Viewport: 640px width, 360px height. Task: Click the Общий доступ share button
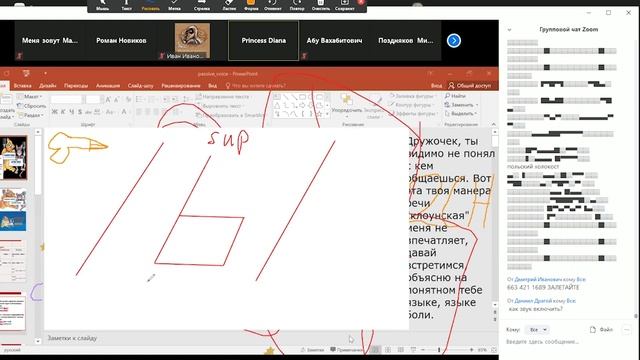click(x=469, y=86)
